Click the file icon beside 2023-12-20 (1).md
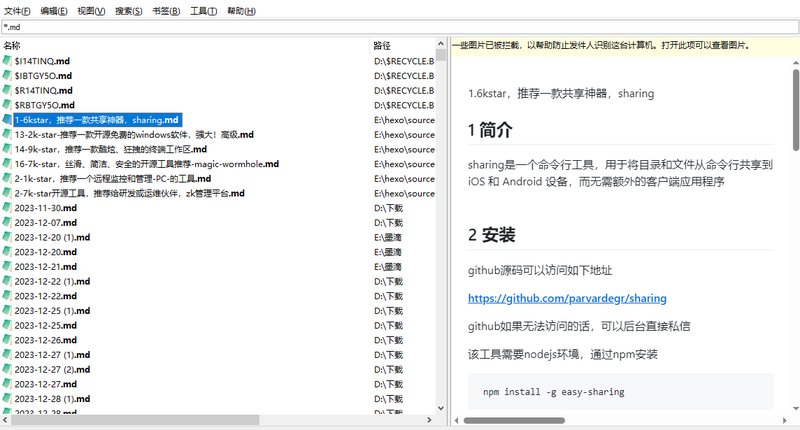This screenshot has height=430, width=800. (8, 238)
